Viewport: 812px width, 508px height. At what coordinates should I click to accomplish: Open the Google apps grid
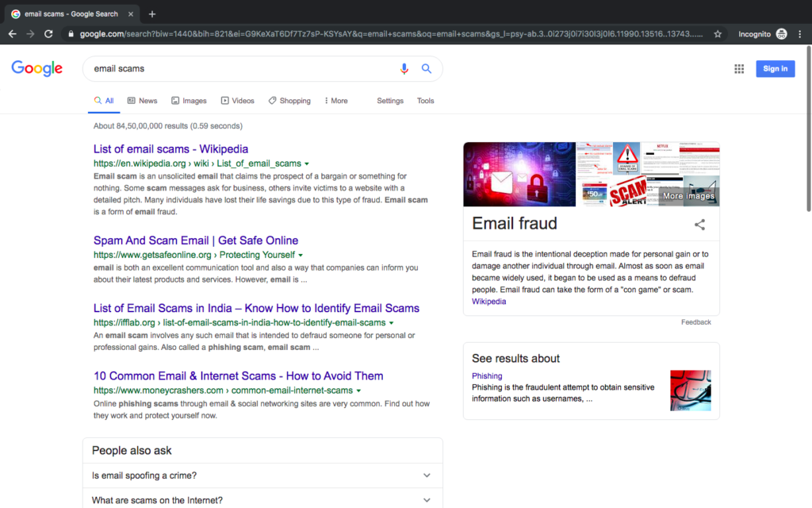tap(739, 69)
